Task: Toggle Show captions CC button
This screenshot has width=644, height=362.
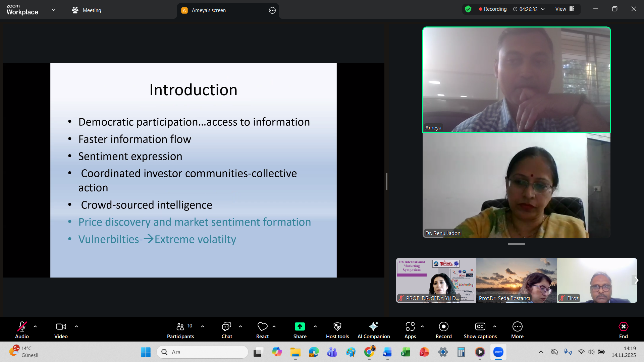Action: pyautogui.click(x=480, y=326)
